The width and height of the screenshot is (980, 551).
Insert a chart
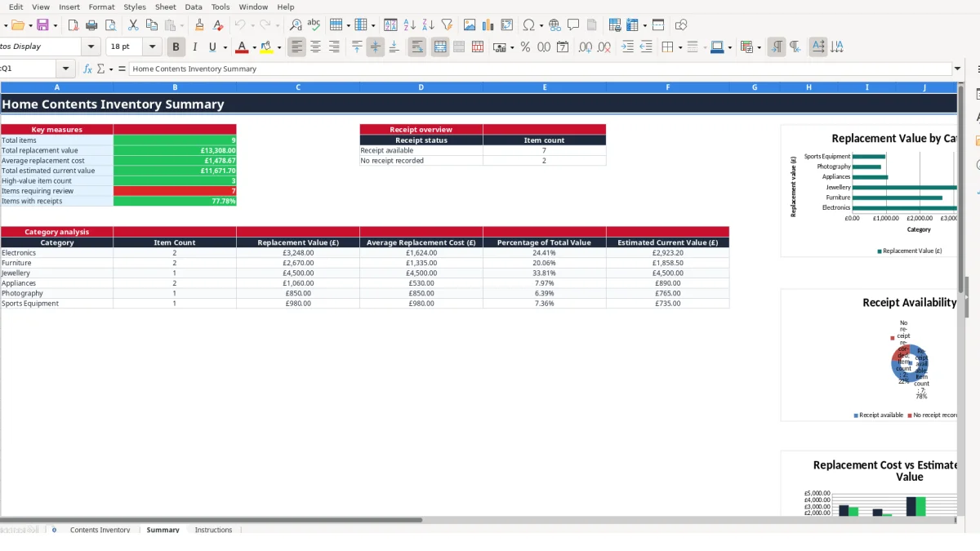[x=488, y=25]
